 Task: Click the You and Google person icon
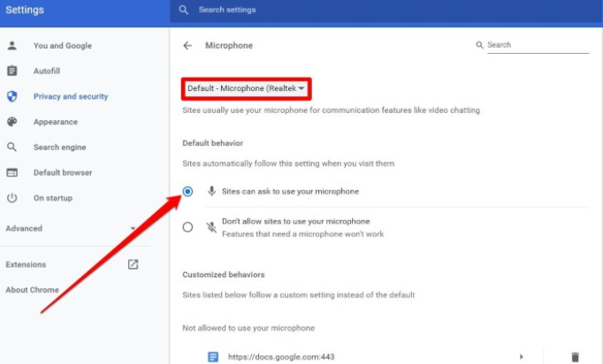[x=11, y=46]
